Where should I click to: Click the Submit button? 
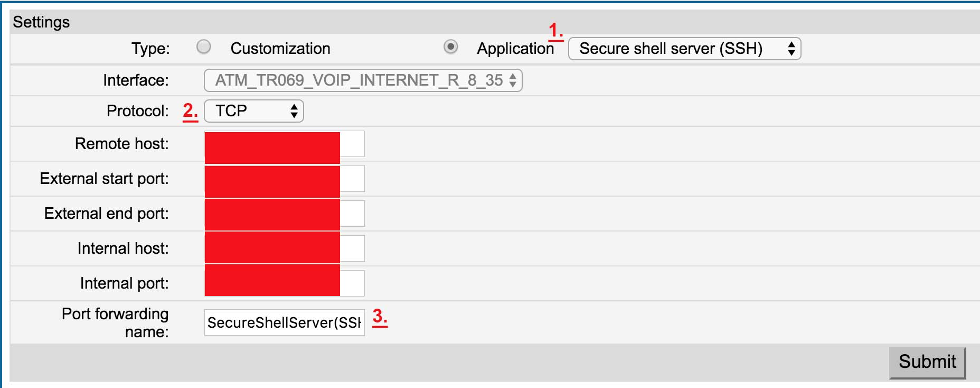coord(927,362)
